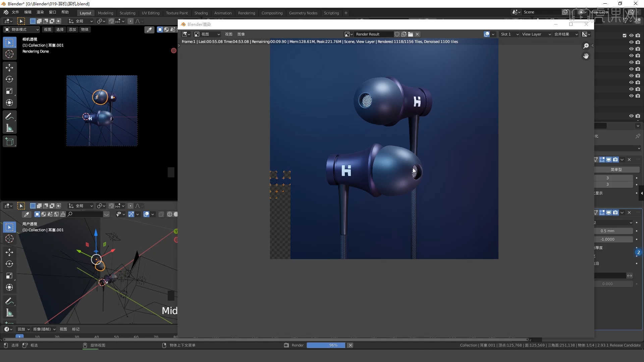Viewport: 644px width, 362px height.
Task: Click the zoom magnifier in render window
Action: click(586, 46)
